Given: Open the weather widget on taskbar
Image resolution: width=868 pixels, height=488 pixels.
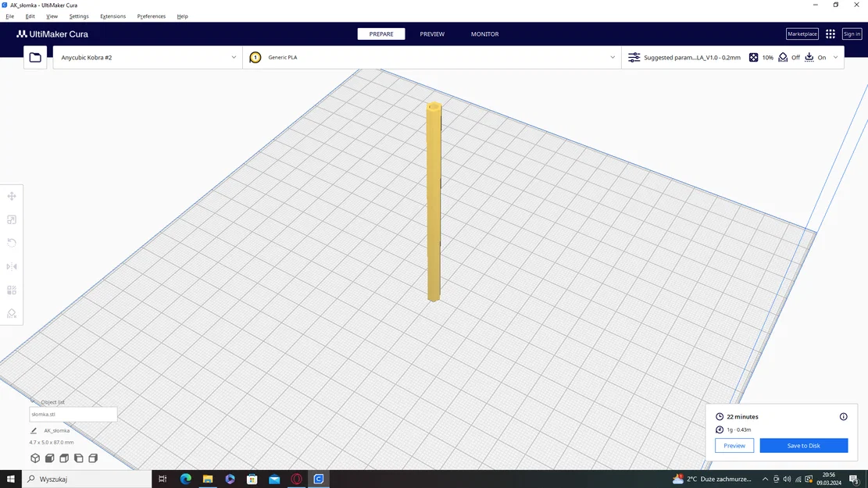Looking at the screenshot, I should 712,479.
